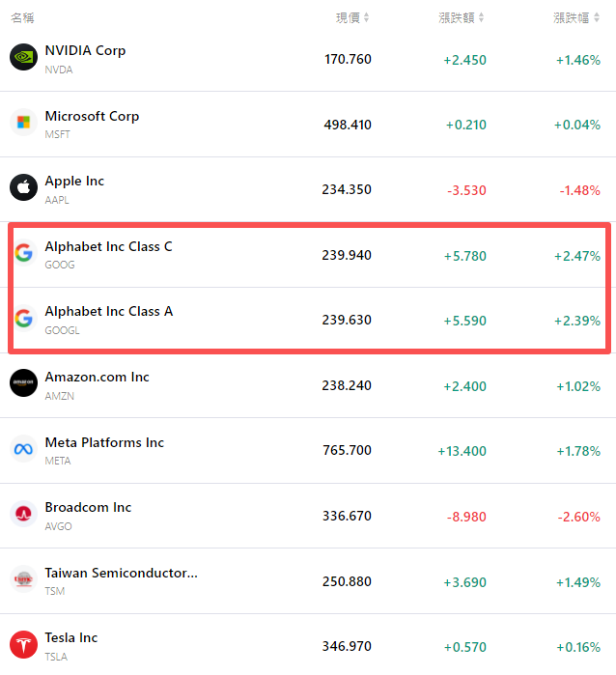The height and width of the screenshot is (675, 616).
Task: Click Google logo beside Alphabet Class C
Action: pos(23,254)
